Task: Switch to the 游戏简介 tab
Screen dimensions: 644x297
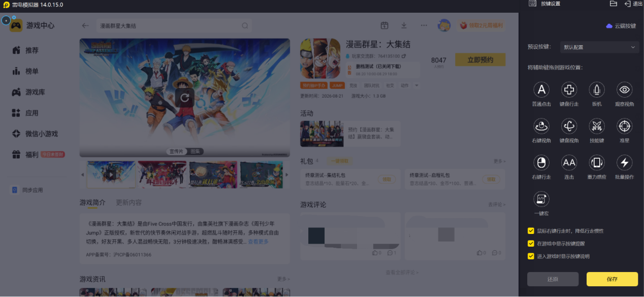Action: [92, 202]
